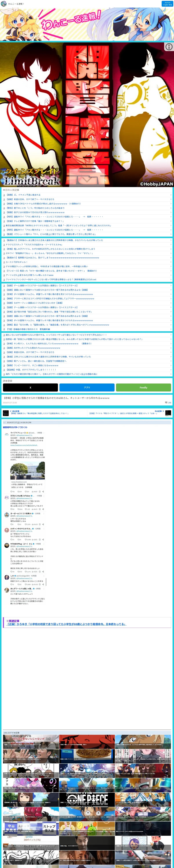
Task: Open more options on the ライブドアニュース tweet
Action: [x=44, y=433]
